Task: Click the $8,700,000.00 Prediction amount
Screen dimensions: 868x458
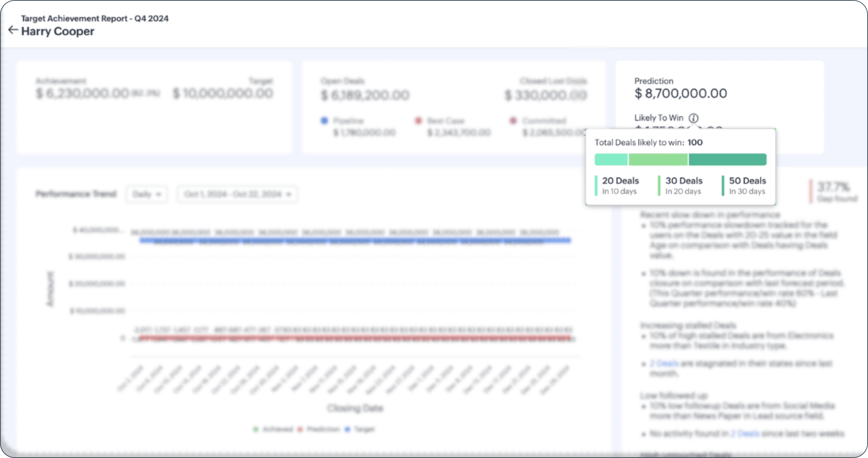Action: [680, 93]
